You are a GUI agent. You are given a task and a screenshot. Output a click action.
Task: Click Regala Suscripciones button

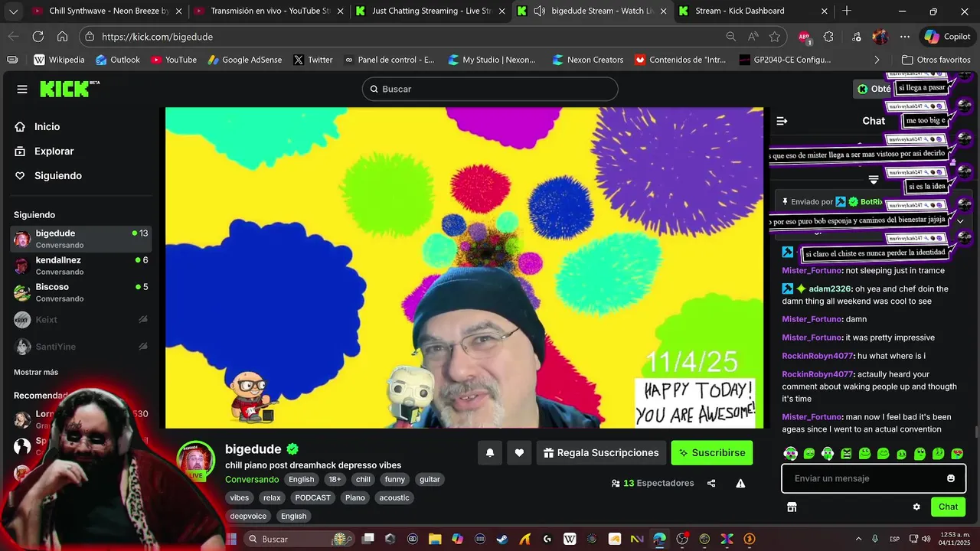pos(601,453)
